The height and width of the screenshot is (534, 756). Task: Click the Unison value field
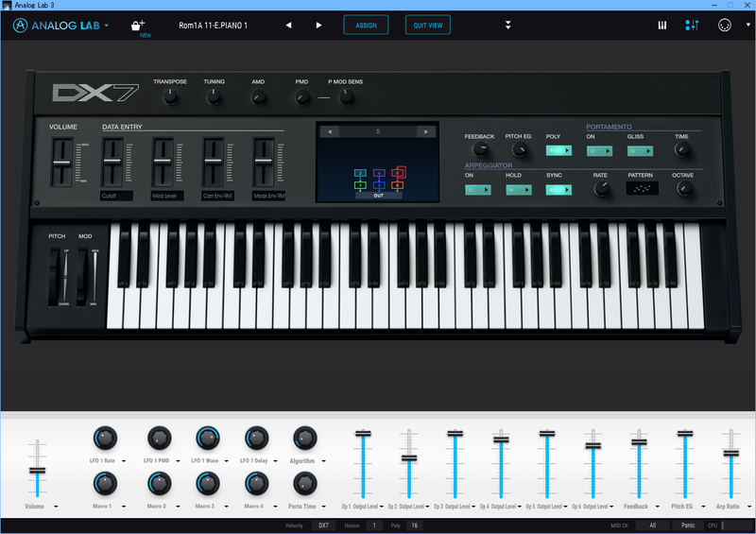pyautogui.click(x=374, y=525)
